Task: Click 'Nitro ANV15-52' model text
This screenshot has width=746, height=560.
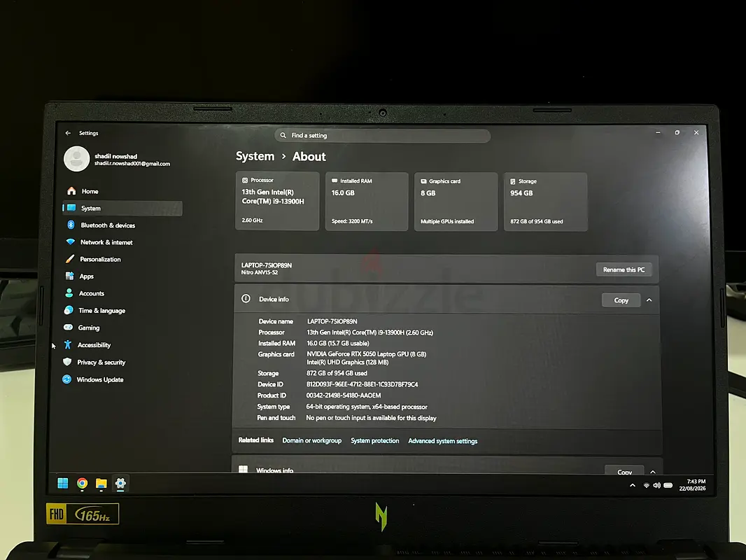Action: (260, 272)
